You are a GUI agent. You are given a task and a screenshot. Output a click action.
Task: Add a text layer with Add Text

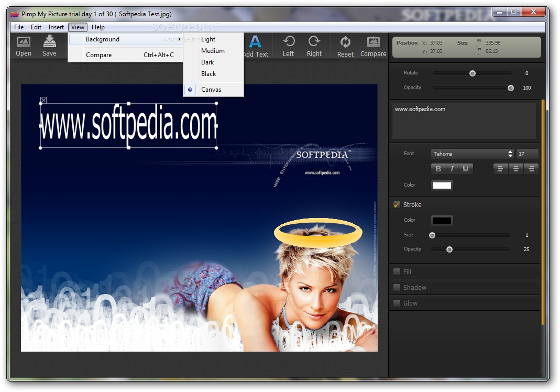256,47
